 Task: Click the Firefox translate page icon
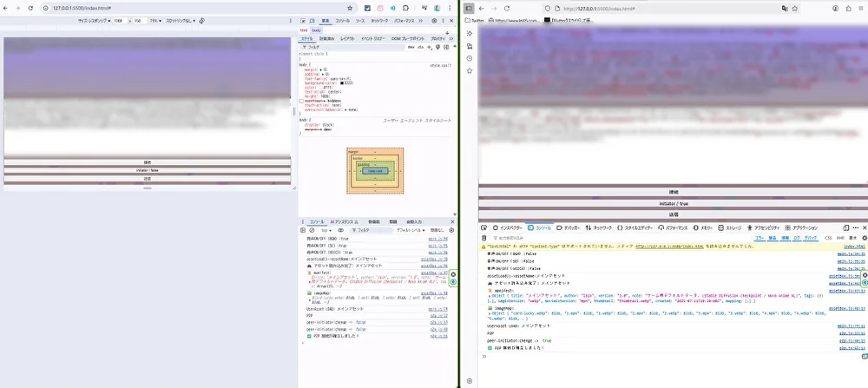pos(785,8)
